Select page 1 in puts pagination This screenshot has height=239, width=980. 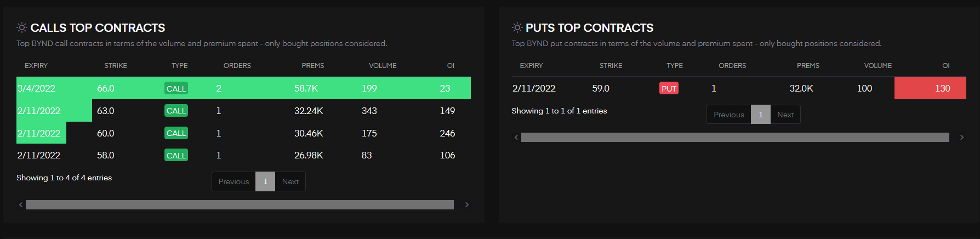[761, 115]
